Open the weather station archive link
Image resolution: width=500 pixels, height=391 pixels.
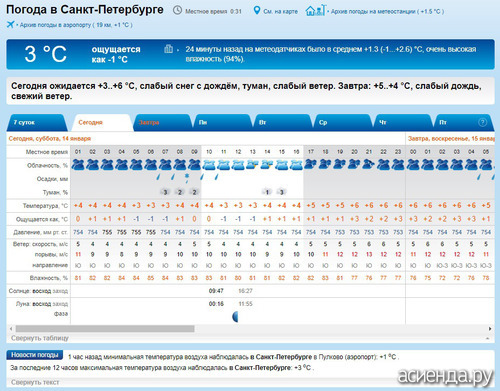(x=387, y=11)
